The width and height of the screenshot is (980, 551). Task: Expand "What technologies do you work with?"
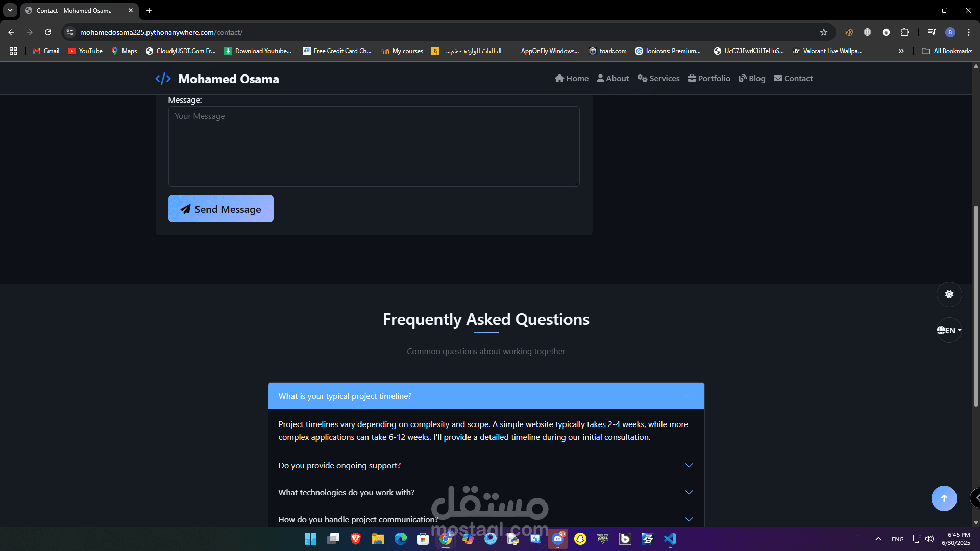[486, 492]
